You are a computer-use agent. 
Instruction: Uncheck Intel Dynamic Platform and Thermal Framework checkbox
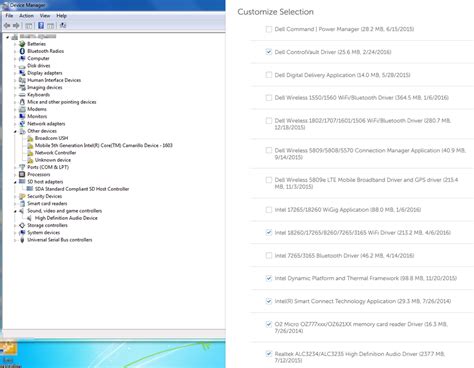point(269,278)
